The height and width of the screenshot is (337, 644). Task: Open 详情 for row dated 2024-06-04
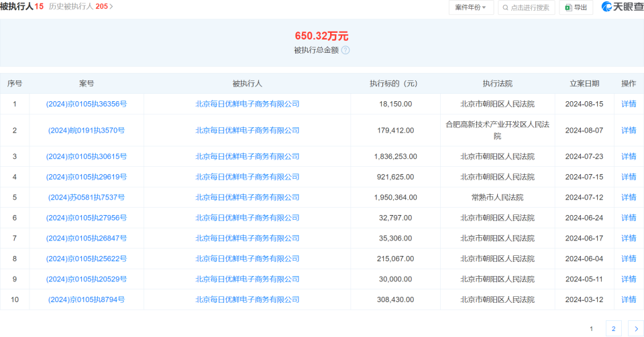[x=629, y=259]
